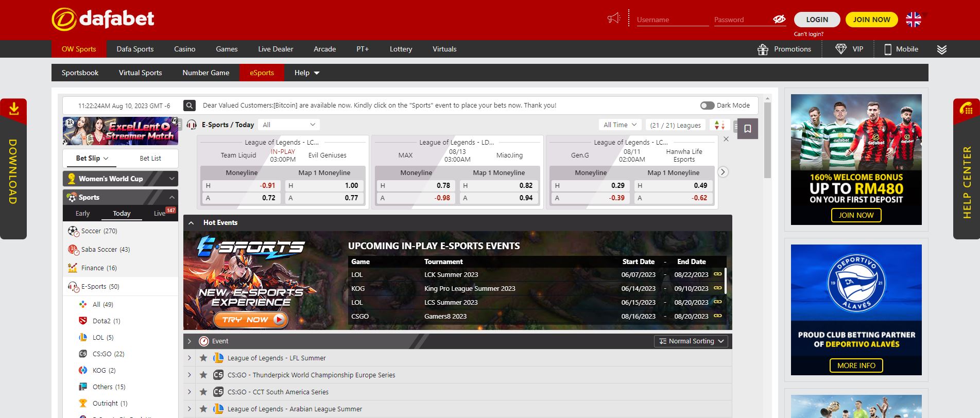
Task: Click the Mobile phone icon
Action: (888, 49)
